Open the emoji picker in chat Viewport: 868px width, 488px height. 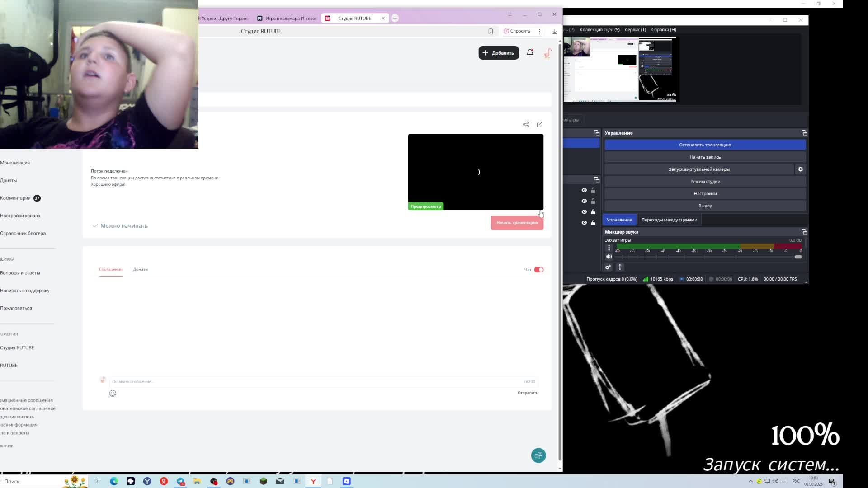click(x=113, y=393)
